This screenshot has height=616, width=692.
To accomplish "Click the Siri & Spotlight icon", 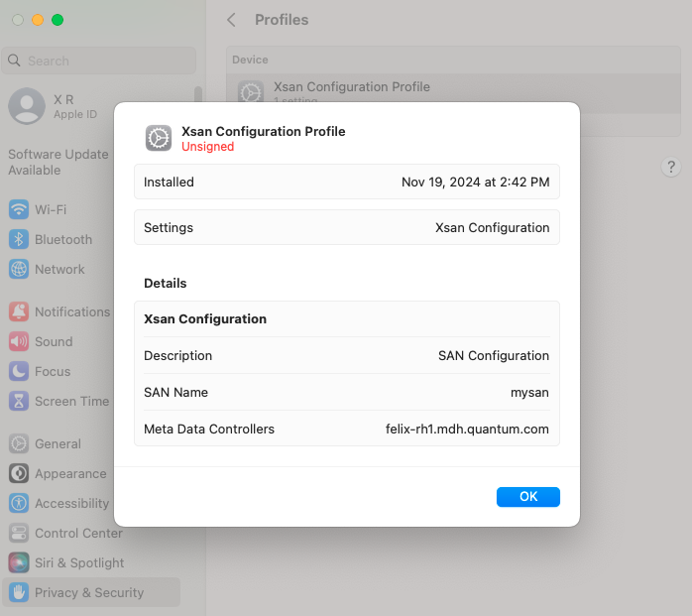I will [x=19, y=562].
